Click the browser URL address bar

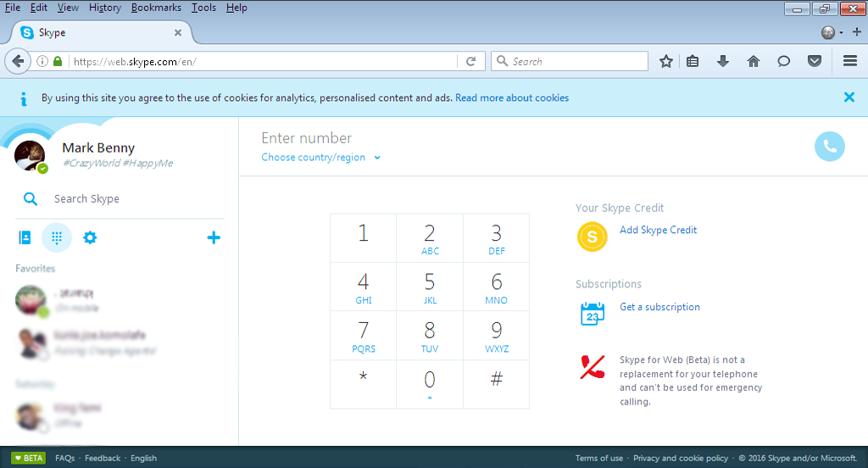click(x=263, y=61)
